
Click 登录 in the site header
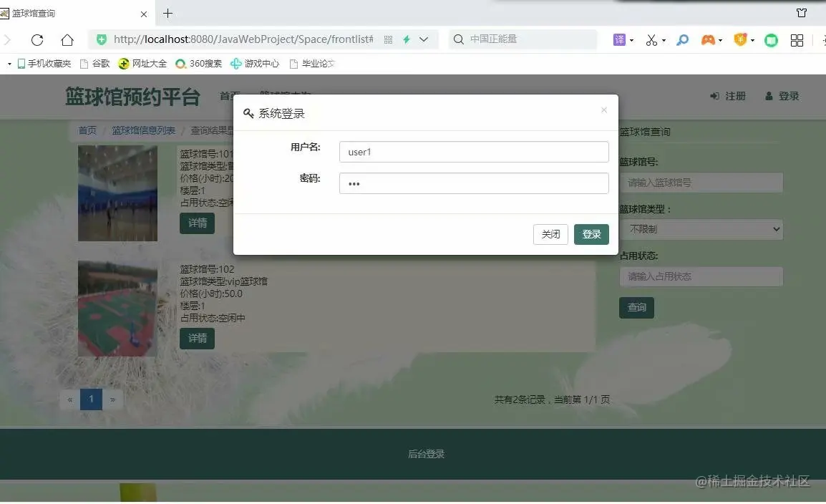[782, 97]
